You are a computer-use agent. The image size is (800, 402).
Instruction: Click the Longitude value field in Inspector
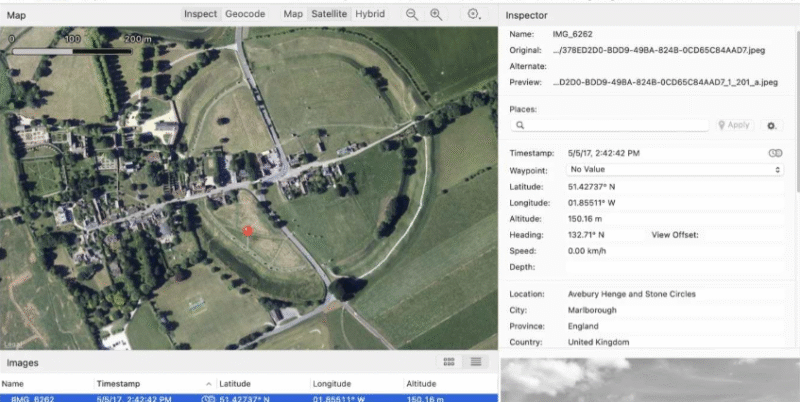(674, 203)
